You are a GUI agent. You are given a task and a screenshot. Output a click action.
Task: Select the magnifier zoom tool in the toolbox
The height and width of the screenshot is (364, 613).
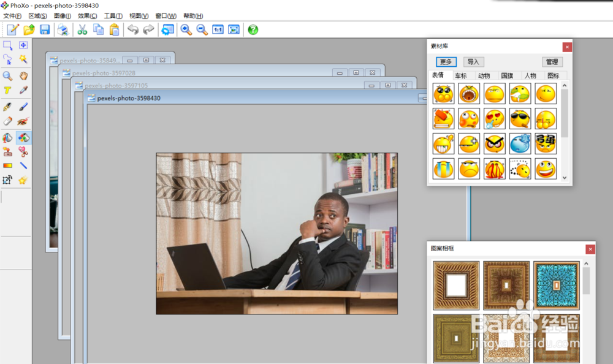(x=7, y=76)
